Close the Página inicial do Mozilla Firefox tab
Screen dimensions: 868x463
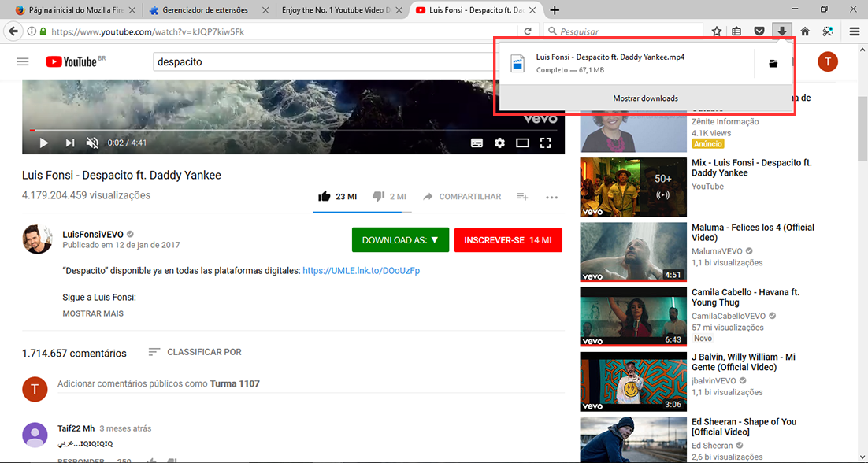pyautogui.click(x=131, y=10)
